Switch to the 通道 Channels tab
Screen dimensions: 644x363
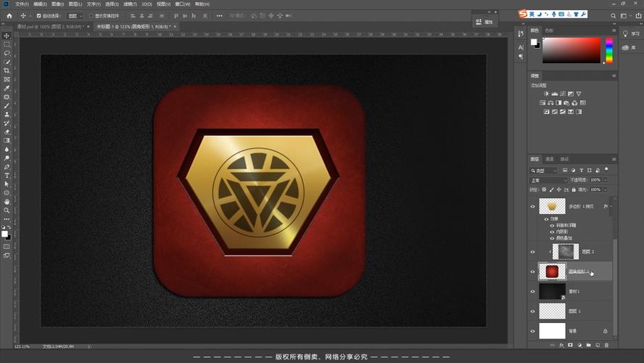click(550, 159)
